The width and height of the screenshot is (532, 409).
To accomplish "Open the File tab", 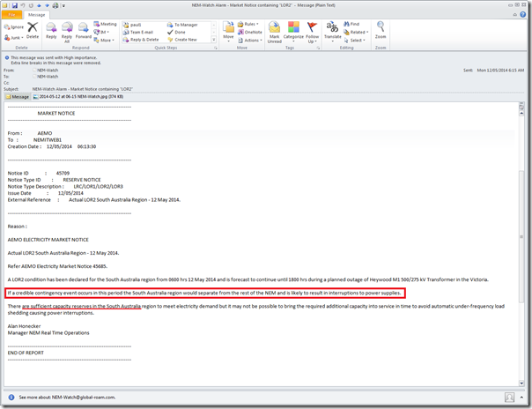I will point(11,15).
